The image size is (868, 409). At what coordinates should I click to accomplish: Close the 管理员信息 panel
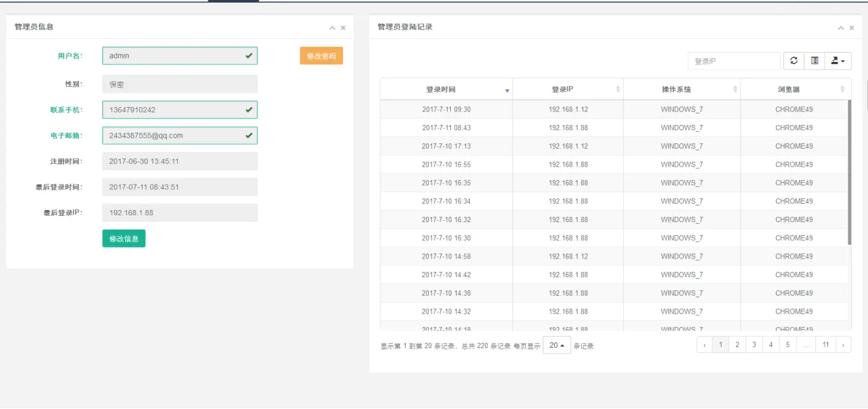pos(343,28)
